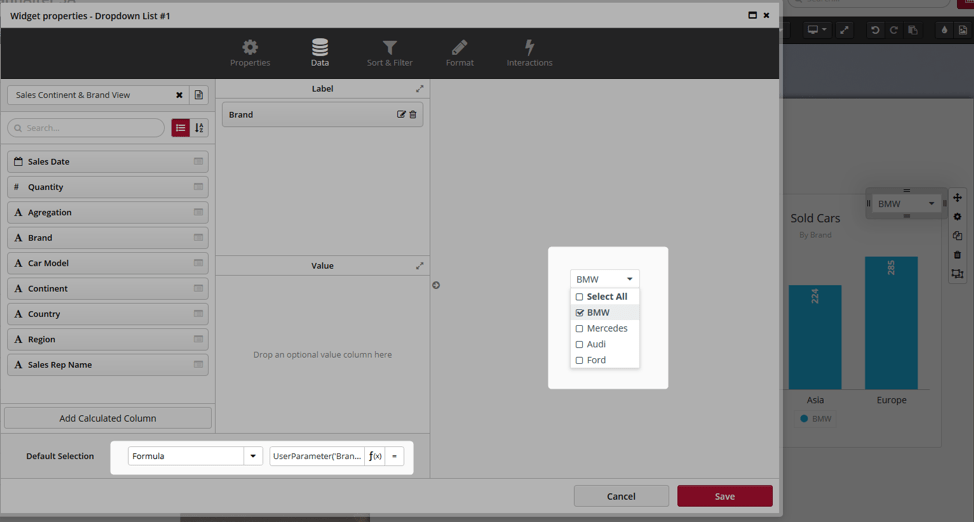Open the Sort & Filter tab
The image size is (974, 522).
point(389,53)
